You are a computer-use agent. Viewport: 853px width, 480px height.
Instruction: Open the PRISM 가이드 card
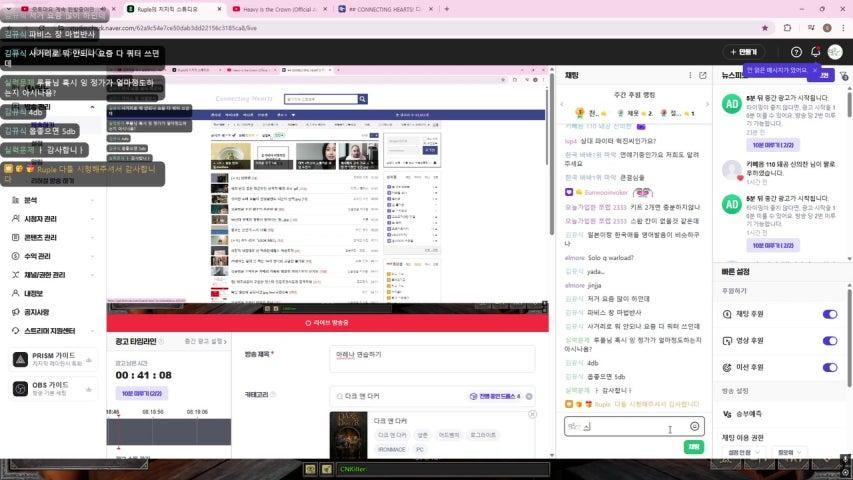pyautogui.click(x=53, y=359)
